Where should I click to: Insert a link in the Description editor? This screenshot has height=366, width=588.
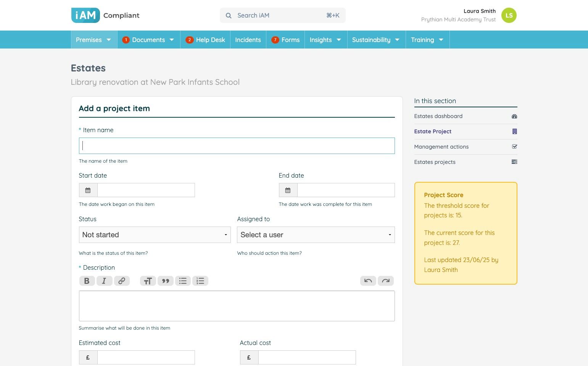pos(122,281)
